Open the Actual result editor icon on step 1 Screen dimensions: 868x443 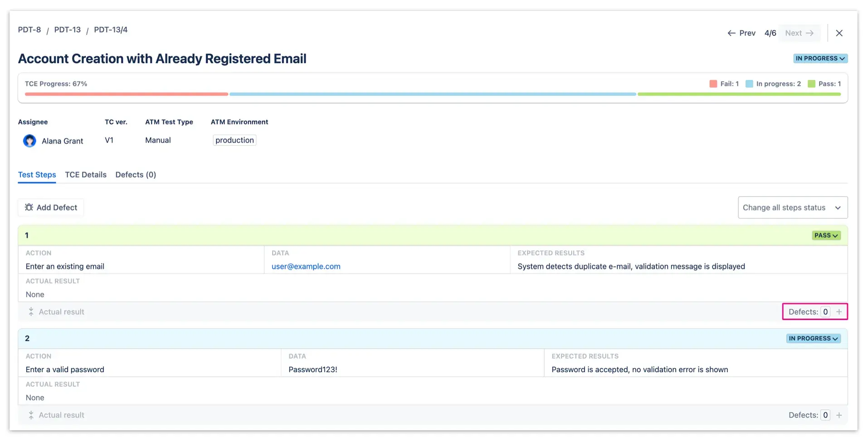[x=30, y=312]
